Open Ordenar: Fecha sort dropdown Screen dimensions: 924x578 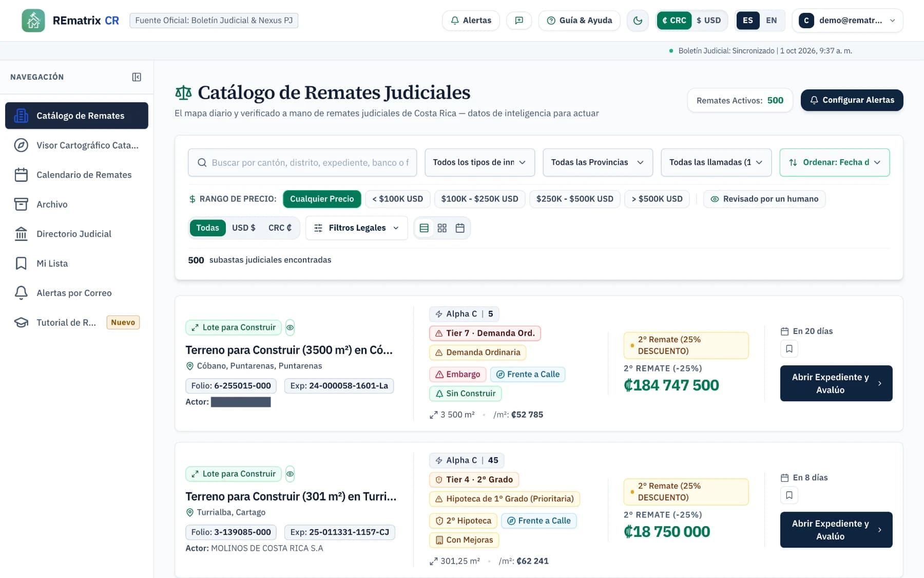(834, 162)
